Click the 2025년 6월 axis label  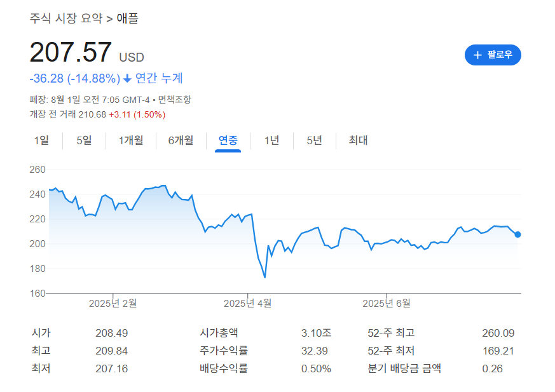tap(387, 304)
